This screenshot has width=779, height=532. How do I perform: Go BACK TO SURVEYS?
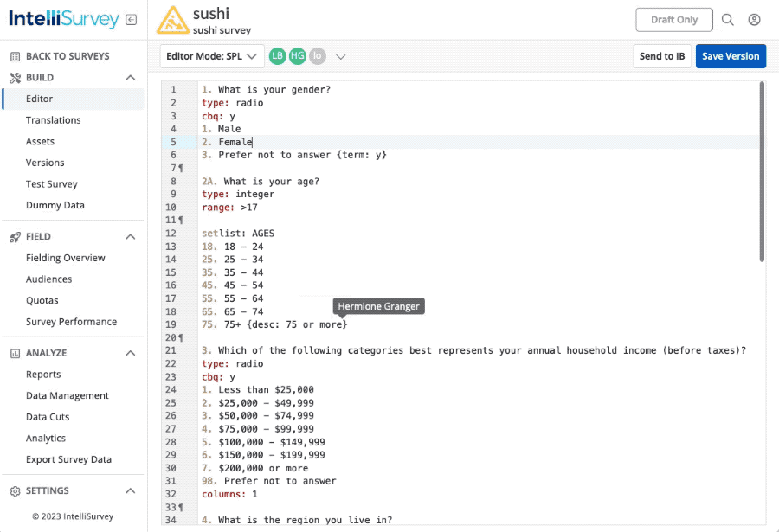pos(68,56)
